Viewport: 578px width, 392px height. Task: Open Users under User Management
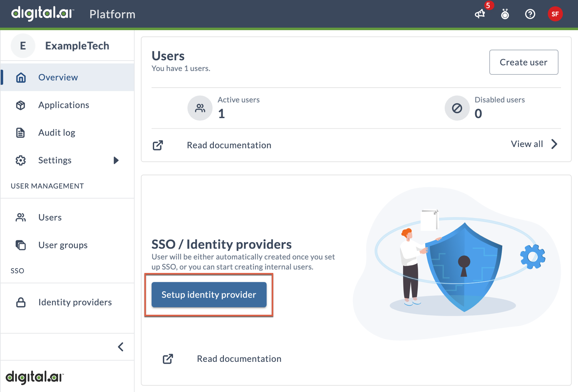click(67, 217)
